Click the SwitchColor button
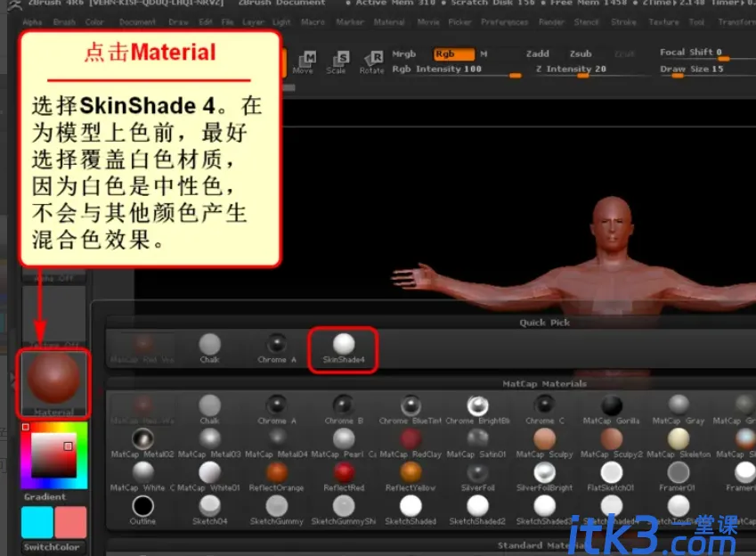Screen dimensions: 756x556 point(52,547)
